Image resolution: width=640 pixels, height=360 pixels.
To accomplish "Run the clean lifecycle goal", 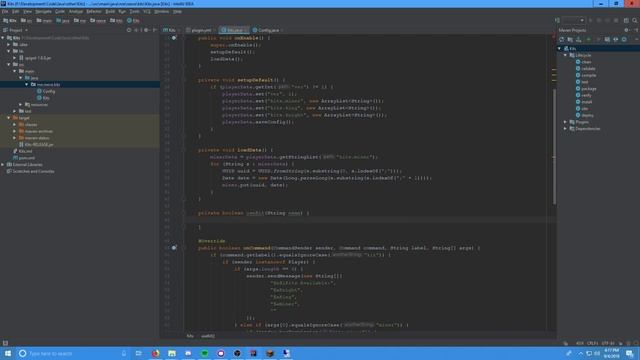I will (x=586, y=62).
